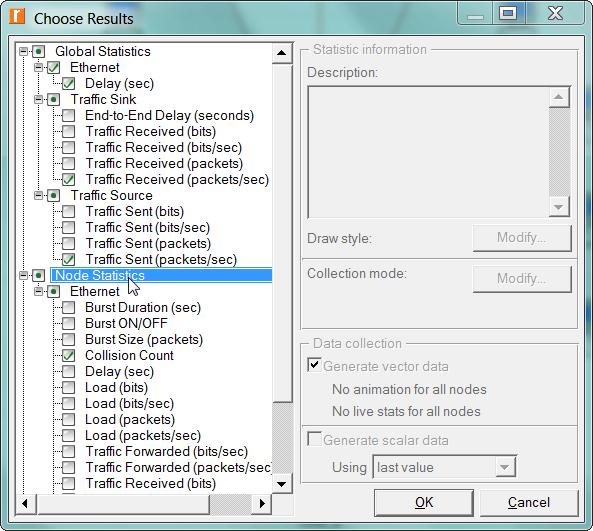This screenshot has height=531, width=593.
Task: Check Load (bits/sec) checkbox
Action: (x=68, y=404)
